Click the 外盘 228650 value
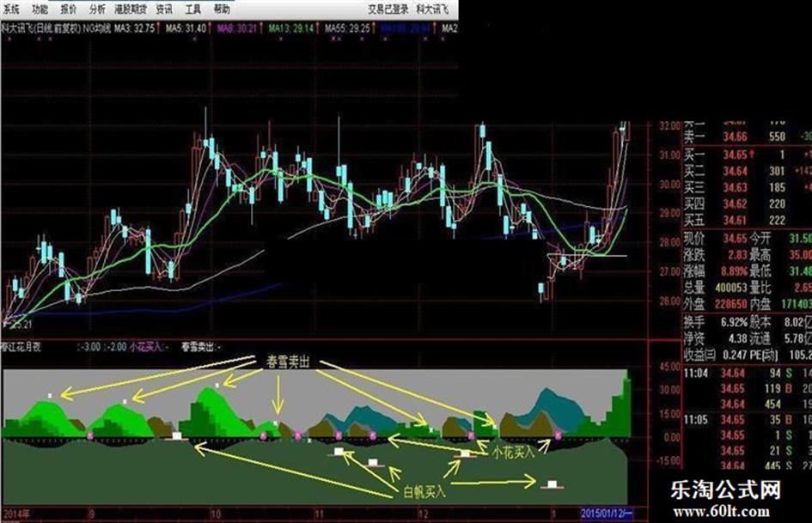 [730, 304]
